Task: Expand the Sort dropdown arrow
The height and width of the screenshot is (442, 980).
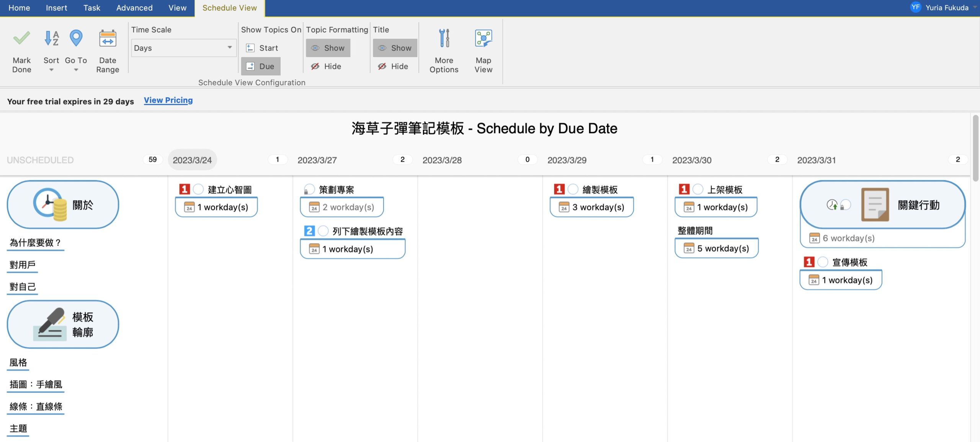Action: (x=51, y=70)
